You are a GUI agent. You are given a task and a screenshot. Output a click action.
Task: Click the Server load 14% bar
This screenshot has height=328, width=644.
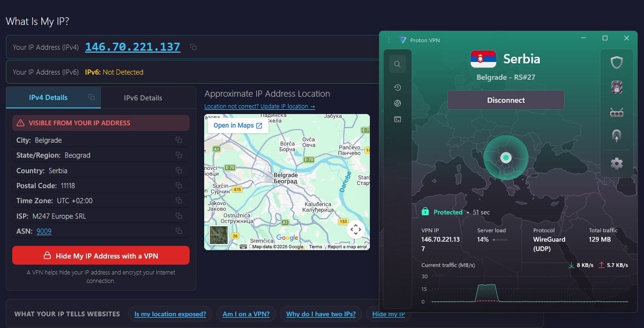[500, 240]
